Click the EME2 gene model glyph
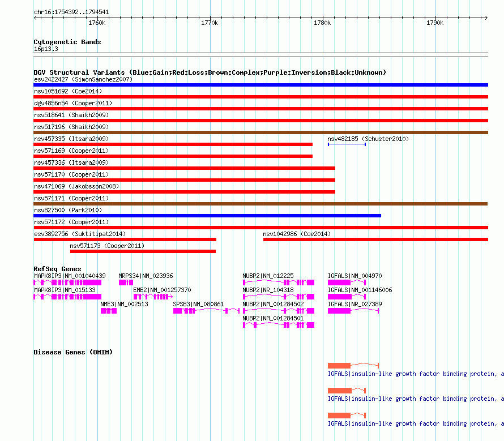The image size is (504, 441). click(153, 297)
